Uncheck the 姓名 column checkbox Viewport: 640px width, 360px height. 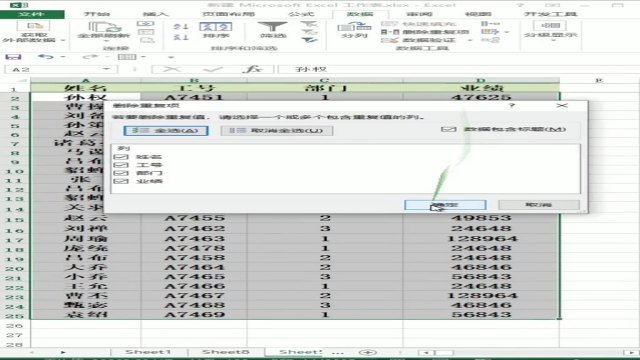click(121, 157)
